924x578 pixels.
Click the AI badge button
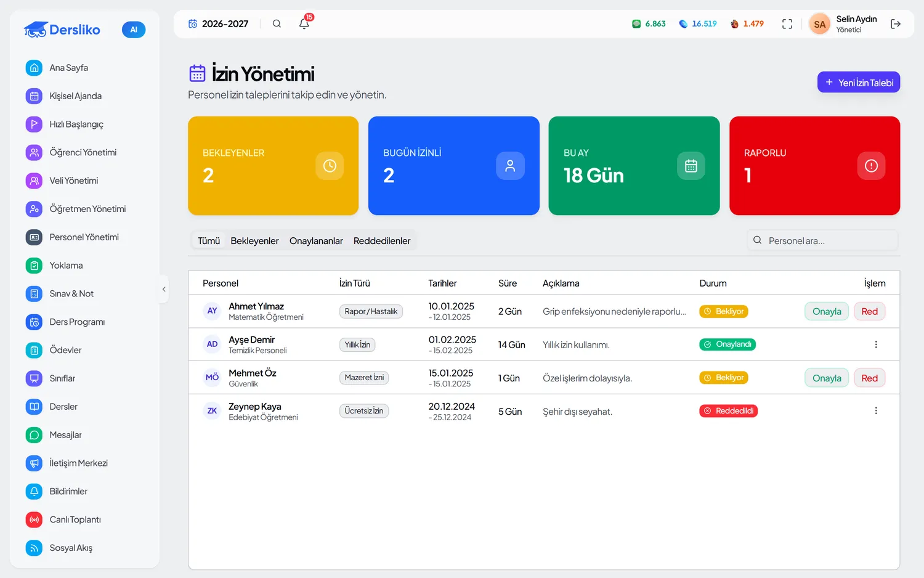point(134,30)
